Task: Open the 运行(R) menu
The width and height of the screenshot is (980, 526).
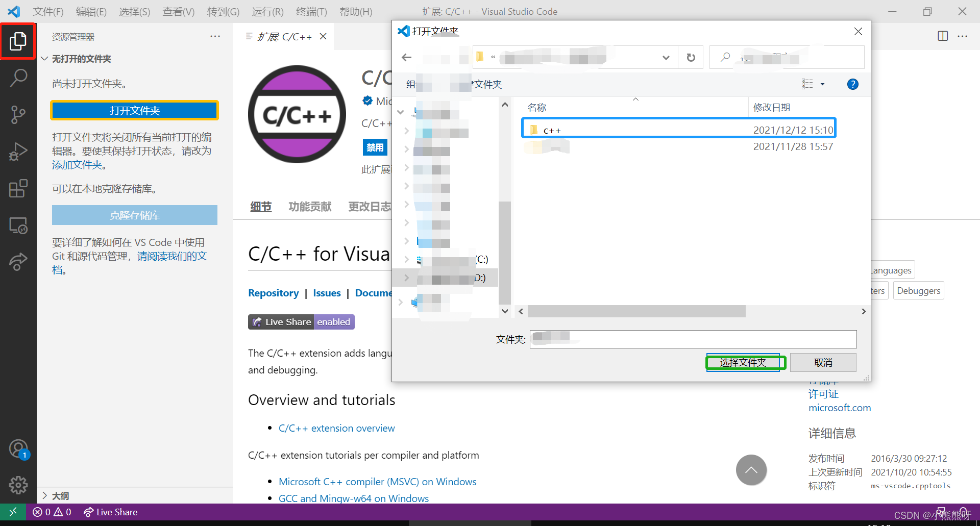Action: pos(267,11)
